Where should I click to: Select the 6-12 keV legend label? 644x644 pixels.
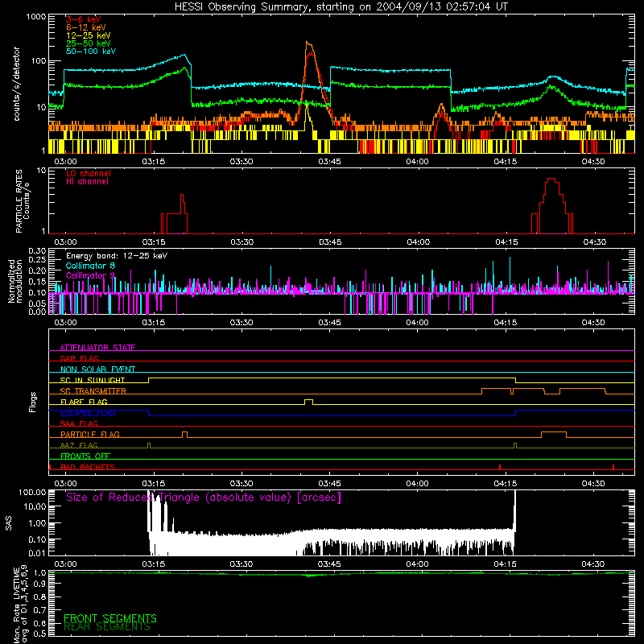85,27
